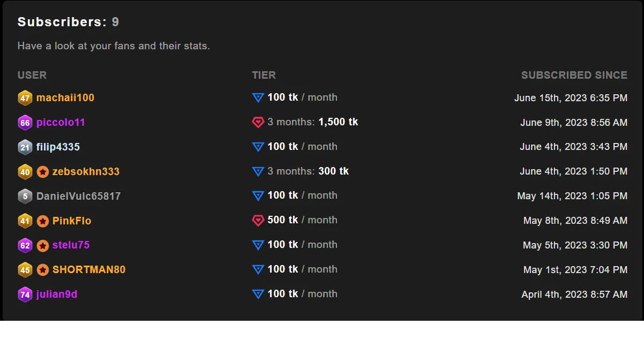
Task: Click the star badge next to stelu75
Action: coord(43,246)
